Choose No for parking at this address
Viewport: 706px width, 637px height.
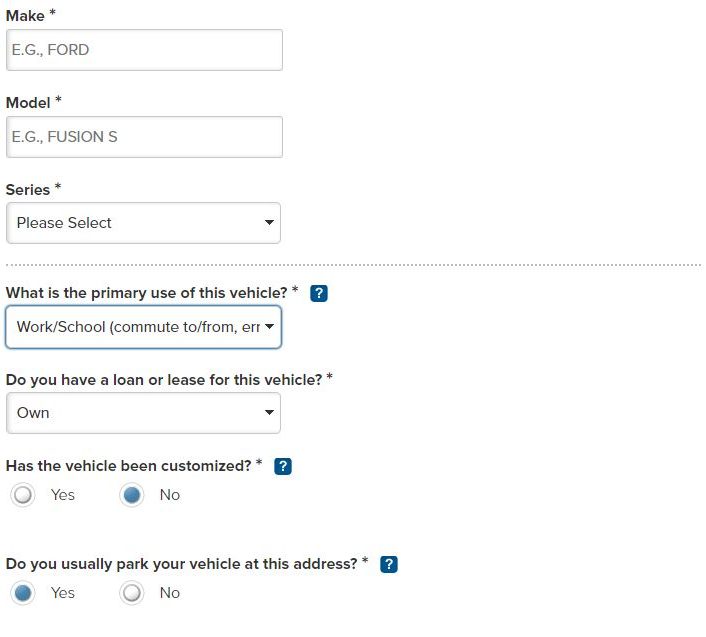pyautogui.click(x=132, y=593)
